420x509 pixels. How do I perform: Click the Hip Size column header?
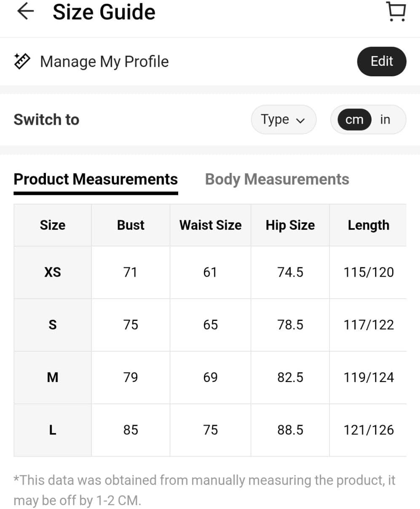point(290,225)
